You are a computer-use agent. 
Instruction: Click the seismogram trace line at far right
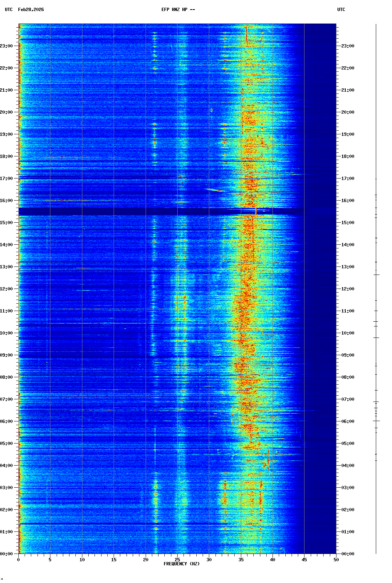pos(376,294)
